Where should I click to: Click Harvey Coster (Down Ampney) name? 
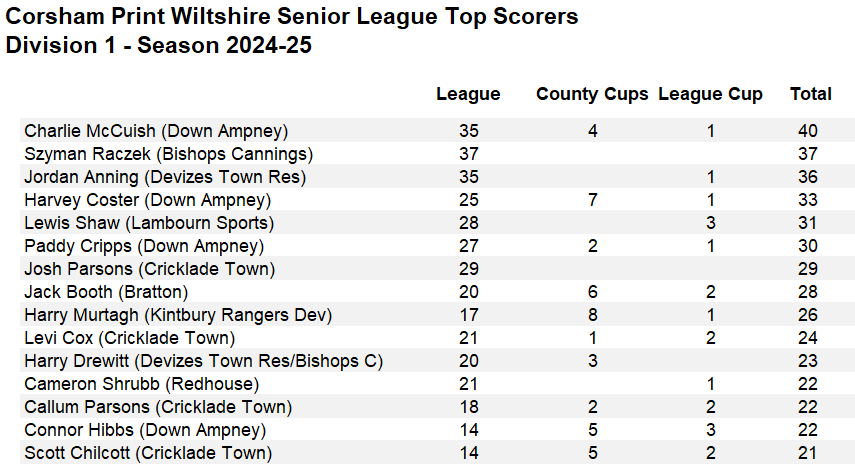(x=156, y=200)
